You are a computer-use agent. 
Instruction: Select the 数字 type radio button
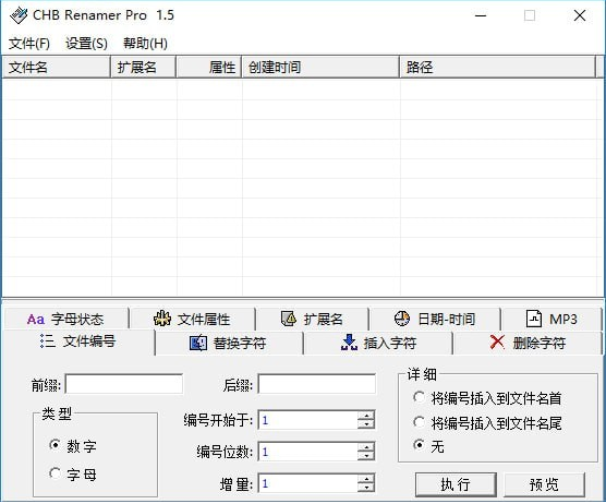[55, 446]
